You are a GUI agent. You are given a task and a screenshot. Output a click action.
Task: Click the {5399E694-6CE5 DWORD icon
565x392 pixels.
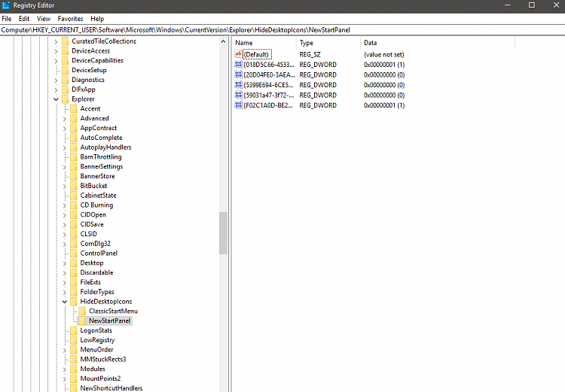(238, 85)
